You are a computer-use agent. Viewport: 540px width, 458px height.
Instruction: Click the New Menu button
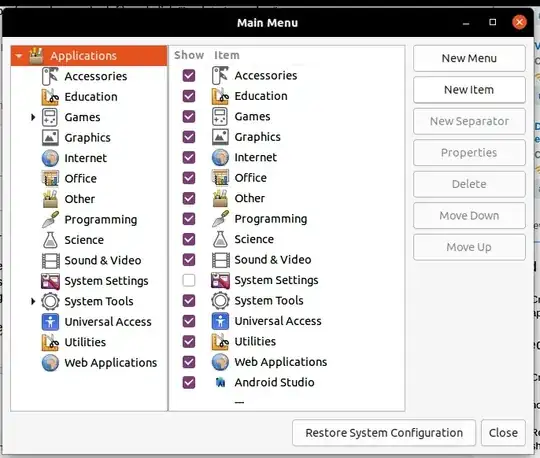[x=469, y=58]
